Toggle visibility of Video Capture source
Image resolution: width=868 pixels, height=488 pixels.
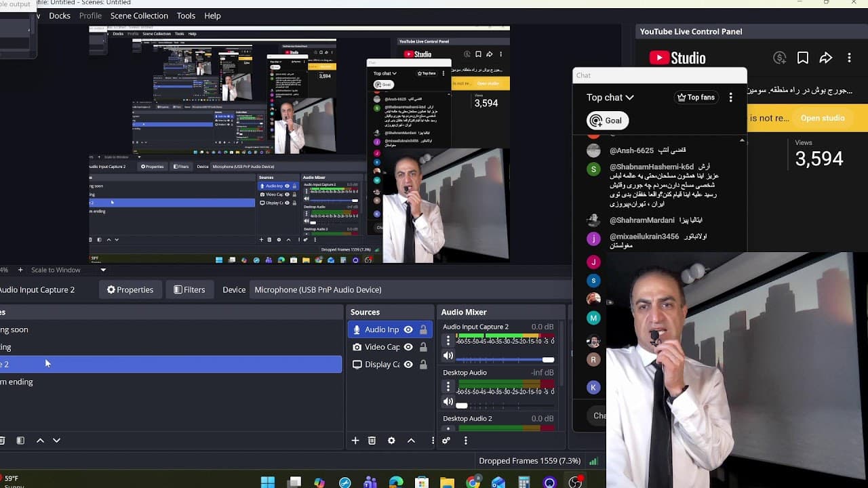pyautogui.click(x=408, y=347)
